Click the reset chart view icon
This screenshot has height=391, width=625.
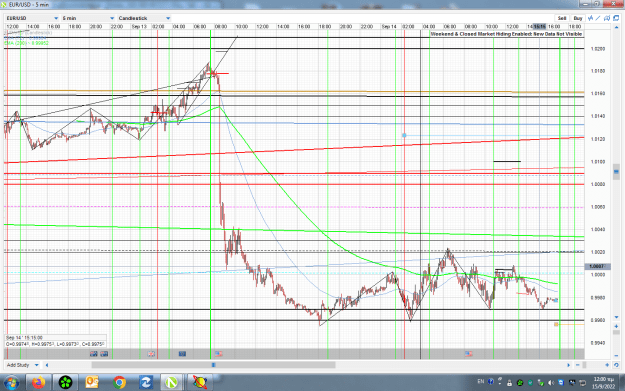(x=616, y=365)
